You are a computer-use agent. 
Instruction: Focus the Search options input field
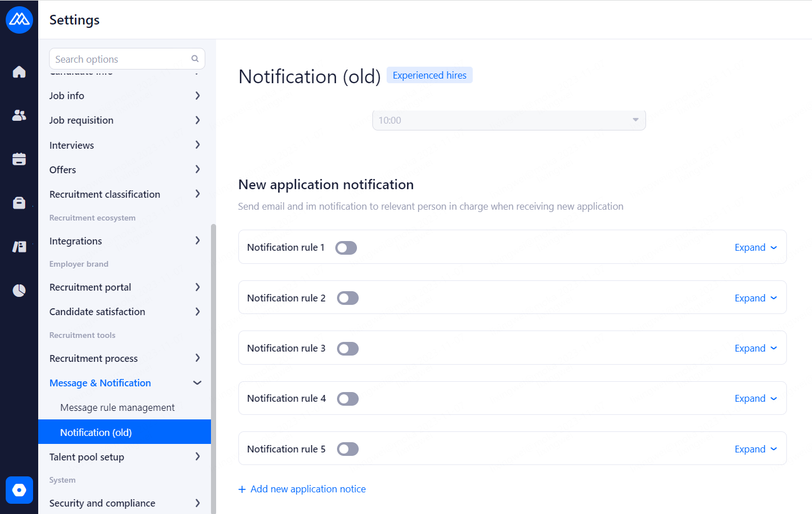point(120,59)
